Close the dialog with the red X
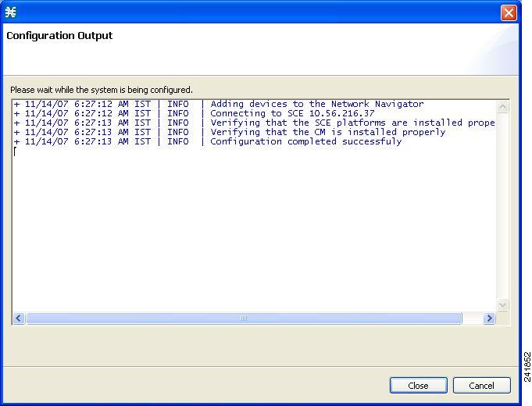 pyautogui.click(x=509, y=13)
